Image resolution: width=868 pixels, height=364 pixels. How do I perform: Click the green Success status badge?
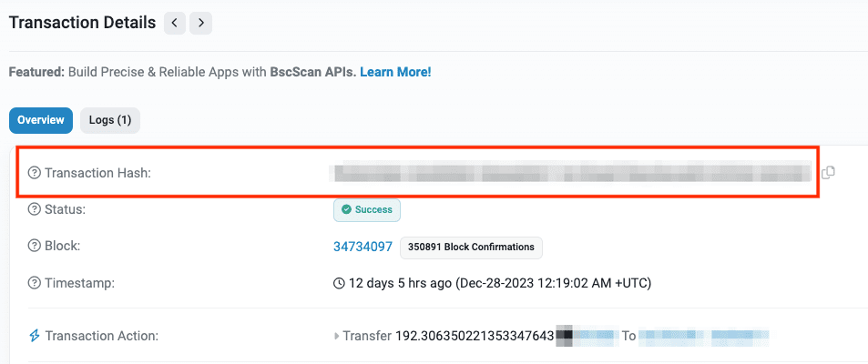[x=366, y=209]
